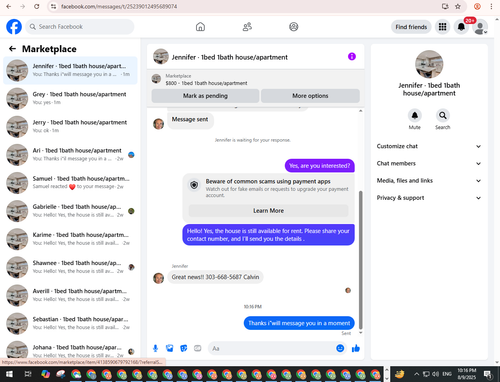Viewport: 500px width, 382px height.
Task: Open Marketplace $800 listing link
Action: (206, 83)
